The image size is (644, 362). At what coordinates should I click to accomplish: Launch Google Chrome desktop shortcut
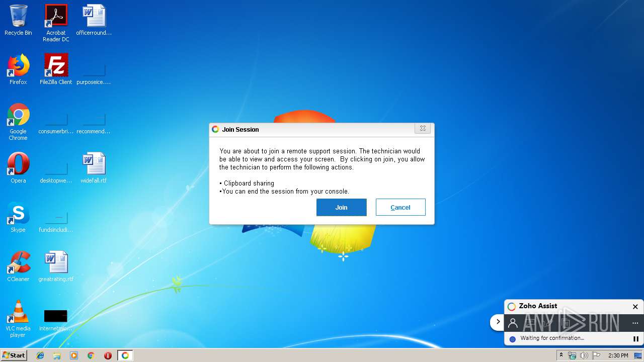(x=18, y=122)
